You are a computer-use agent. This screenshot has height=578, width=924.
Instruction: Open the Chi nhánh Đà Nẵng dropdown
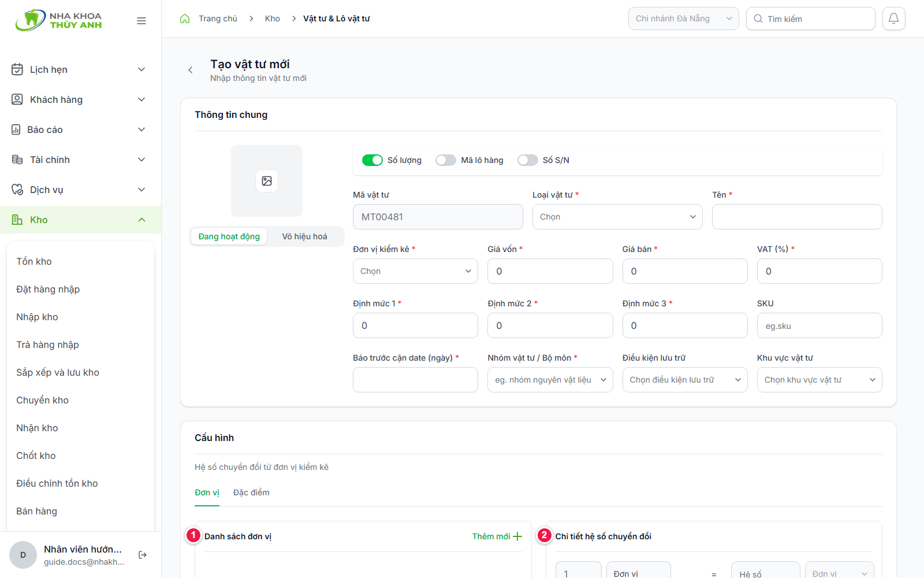684,18
